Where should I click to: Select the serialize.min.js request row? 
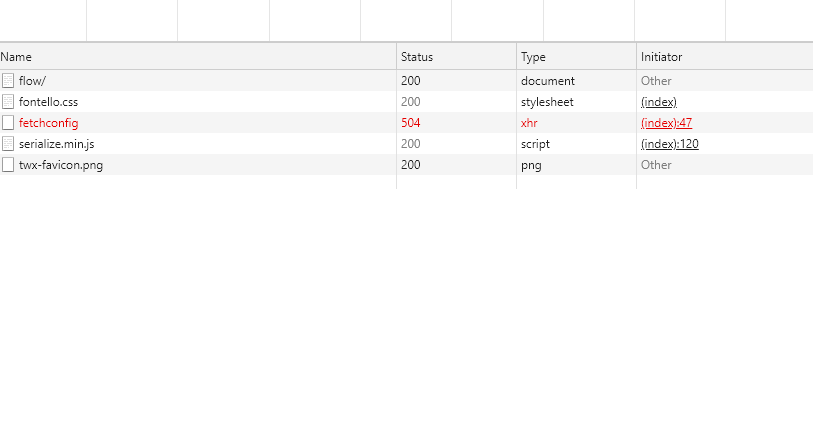56,144
